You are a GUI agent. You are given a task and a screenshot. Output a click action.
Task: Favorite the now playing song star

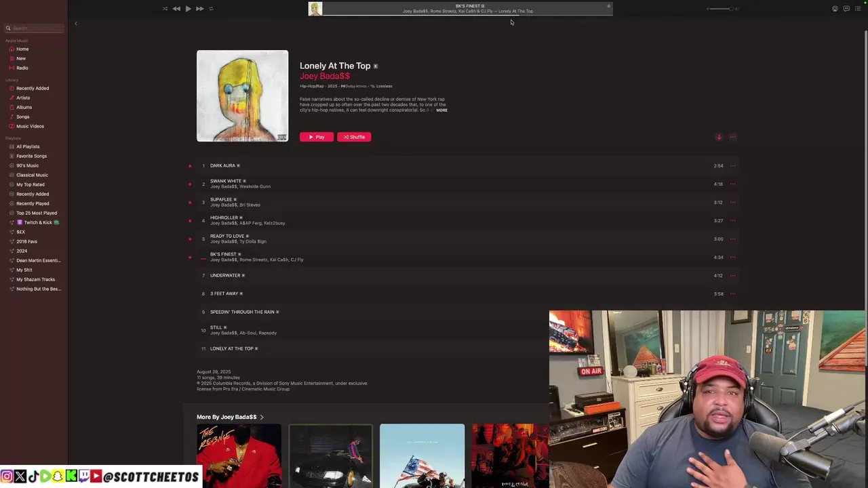pyautogui.click(x=608, y=6)
